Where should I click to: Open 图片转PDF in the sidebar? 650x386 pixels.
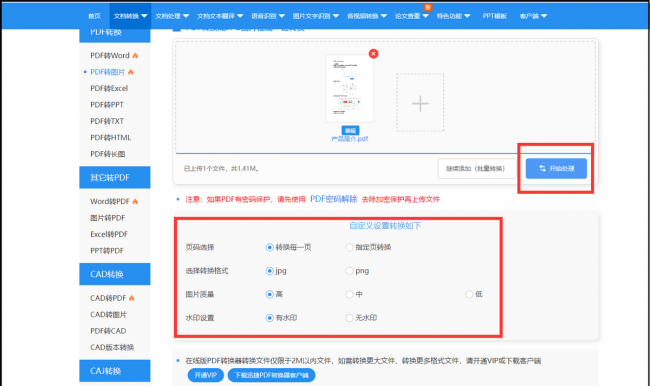[108, 218]
